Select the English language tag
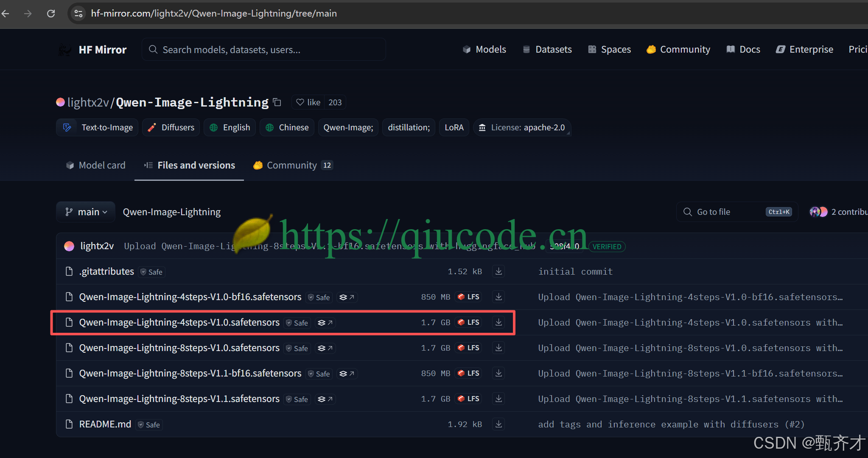 [x=230, y=127]
